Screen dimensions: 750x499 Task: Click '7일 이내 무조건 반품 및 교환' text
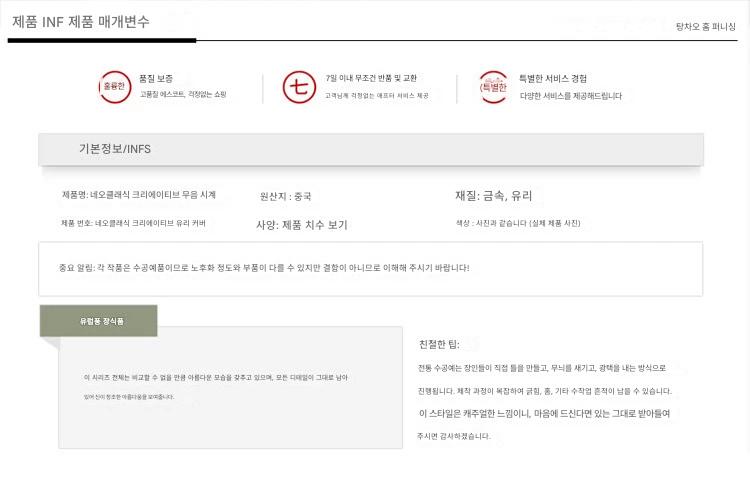(371, 78)
